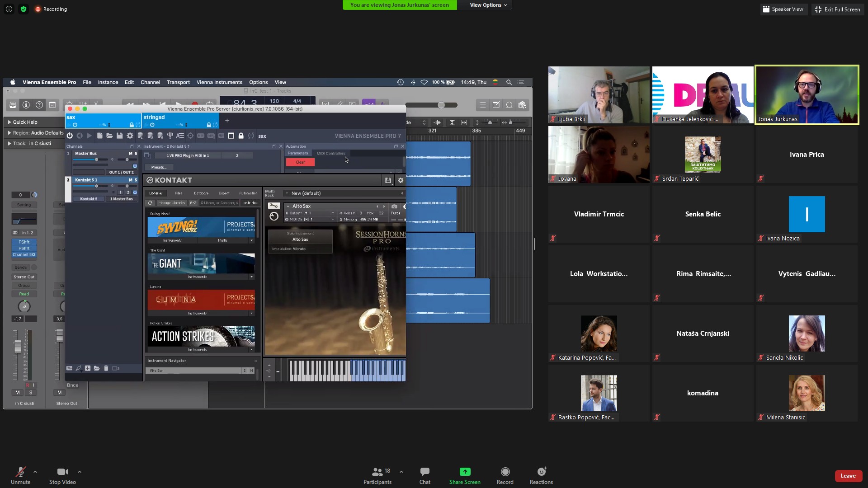
Task: Toggle Logic mixer strip M mute button for In C siusti
Action: click(18, 392)
